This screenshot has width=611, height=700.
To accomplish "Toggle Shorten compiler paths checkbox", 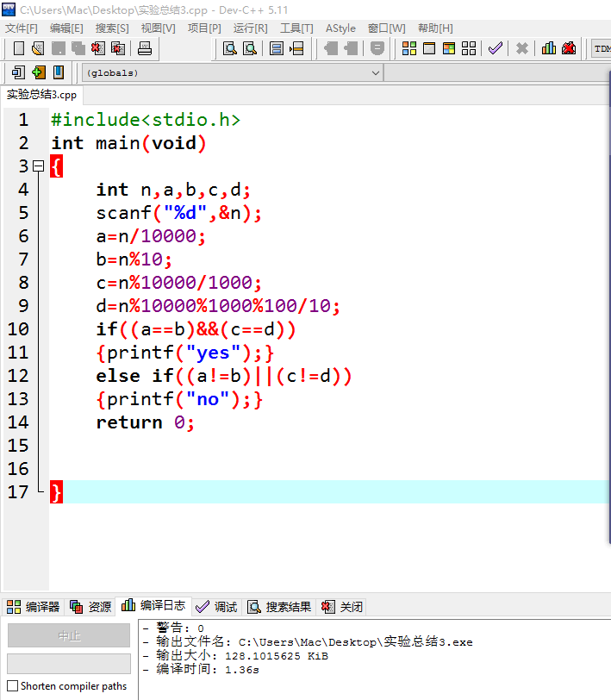I will (13, 685).
